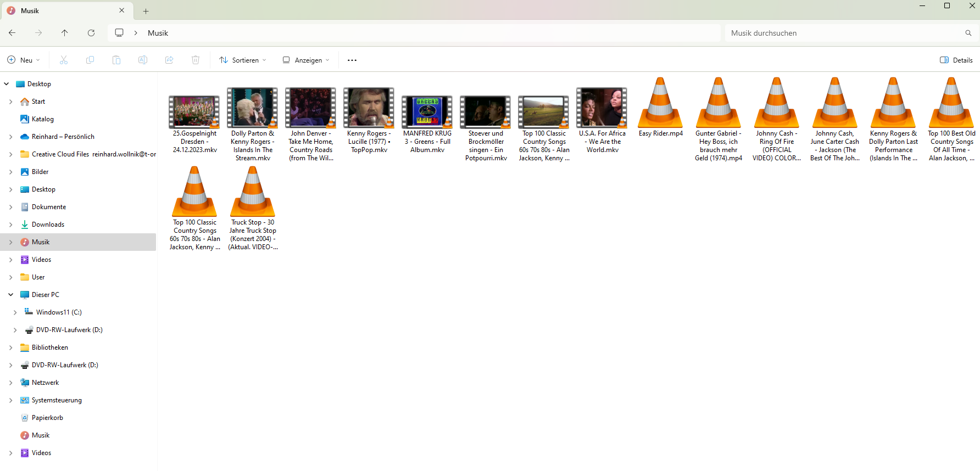980x471 pixels.
Task: Click the search magnifier icon
Action: [968, 33]
